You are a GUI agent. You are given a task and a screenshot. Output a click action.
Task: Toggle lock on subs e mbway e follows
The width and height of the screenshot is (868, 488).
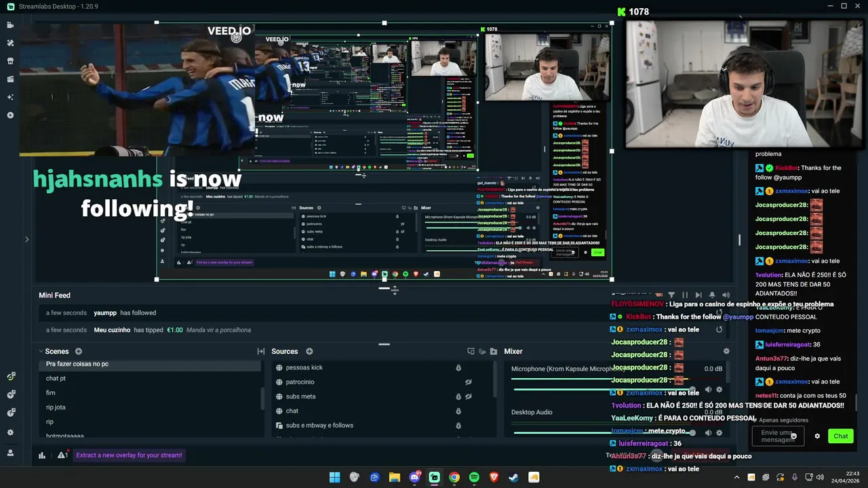point(458,426)
